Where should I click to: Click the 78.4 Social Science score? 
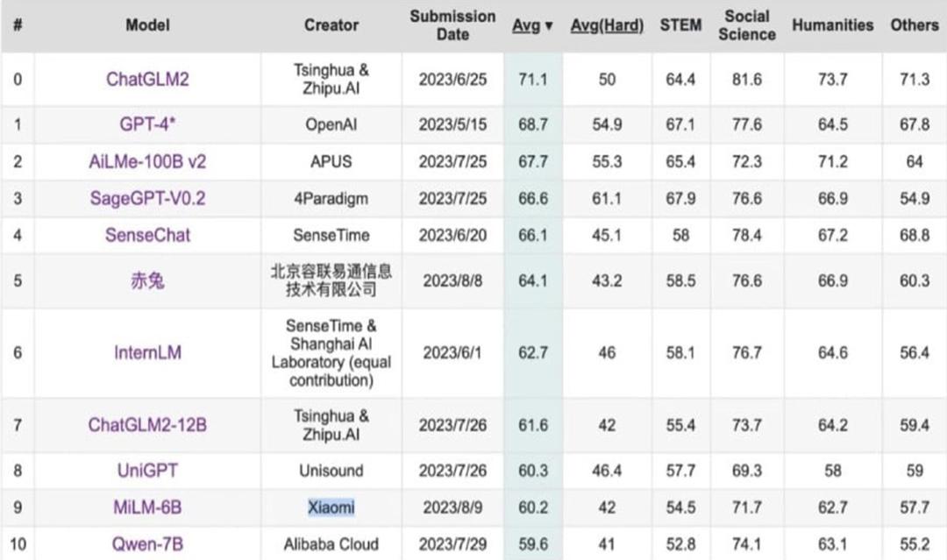click(x=746, y=236)
